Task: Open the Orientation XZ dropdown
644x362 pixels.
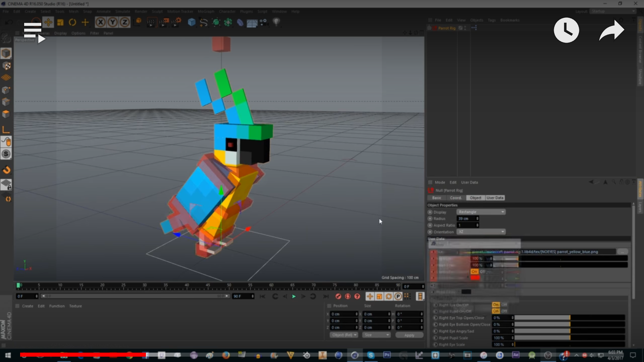Action: coord(481,232)
